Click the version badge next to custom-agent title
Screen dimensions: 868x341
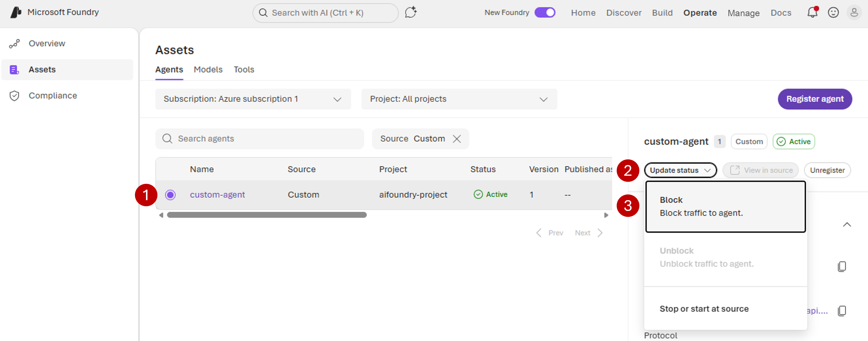pyautogui.click(x=719, y=141)
